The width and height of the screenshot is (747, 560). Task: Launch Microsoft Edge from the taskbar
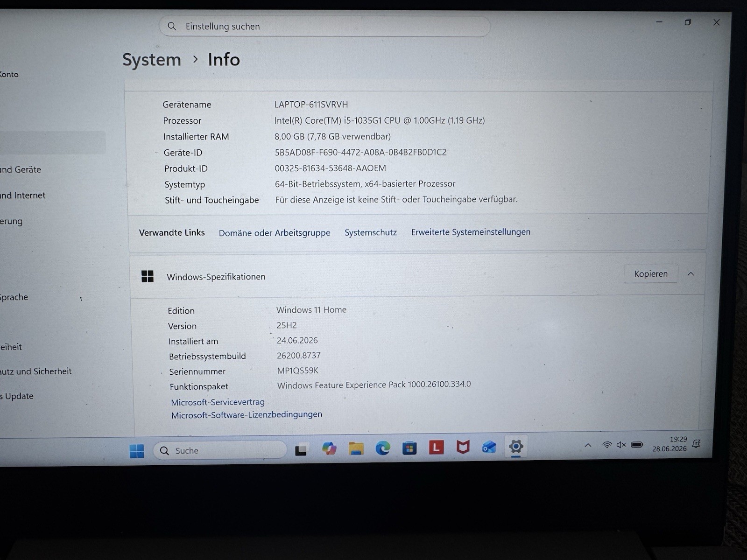[383, 448]
